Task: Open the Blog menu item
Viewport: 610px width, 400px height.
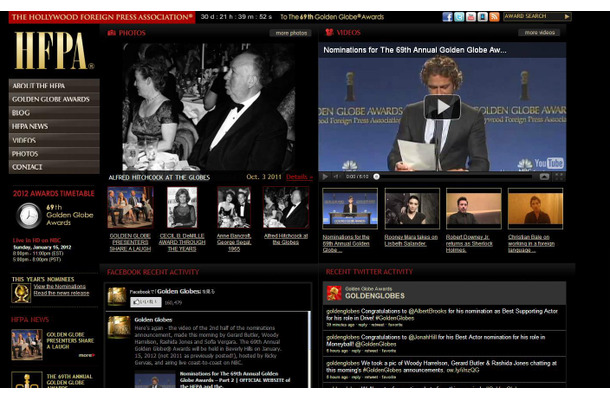Action: tap(54, 113)
